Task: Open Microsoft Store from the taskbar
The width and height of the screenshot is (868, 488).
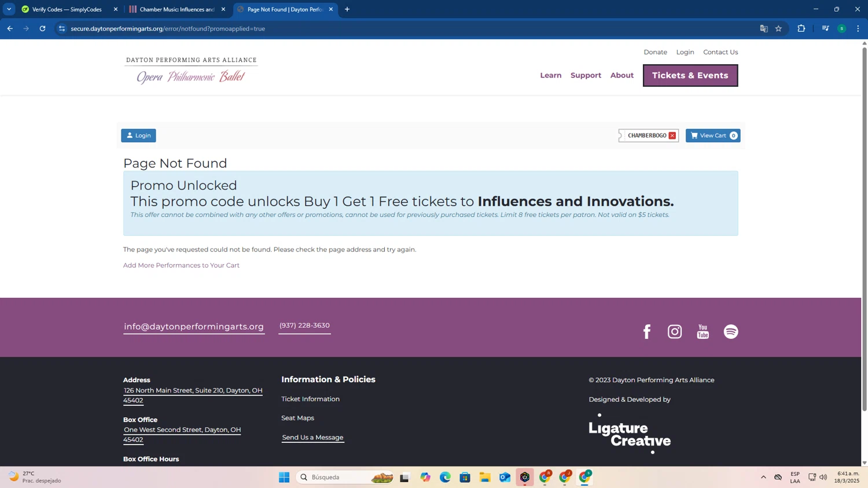Action: coord(465,477)
